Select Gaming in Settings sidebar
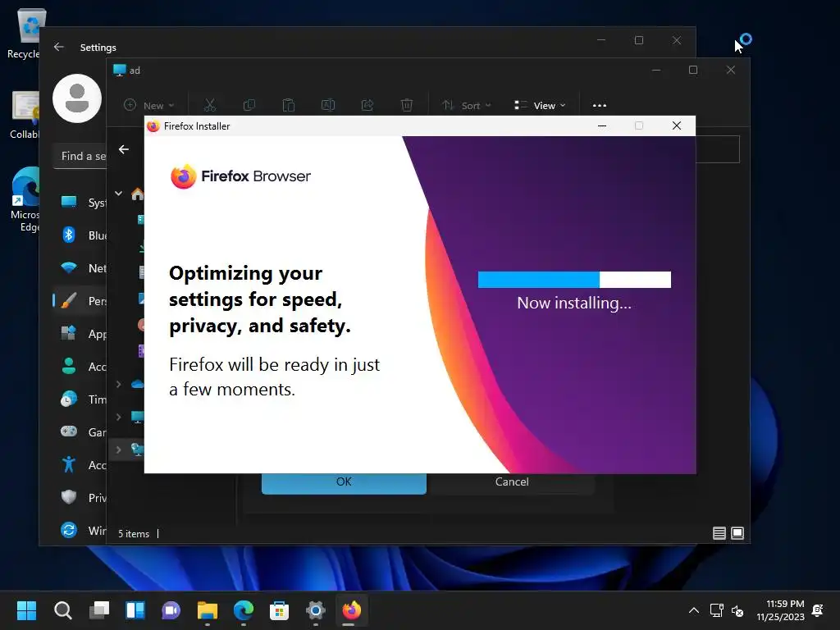The width and height of the screenshot is (840, 630). click(80, 431)
